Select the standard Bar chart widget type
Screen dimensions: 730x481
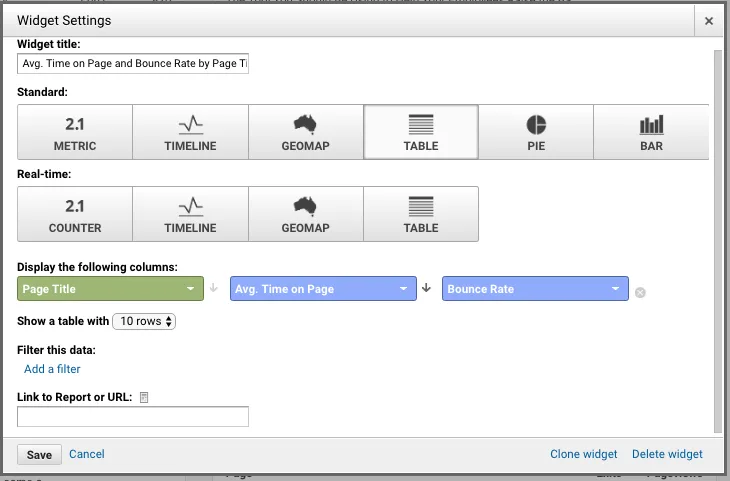pos(651,132)
